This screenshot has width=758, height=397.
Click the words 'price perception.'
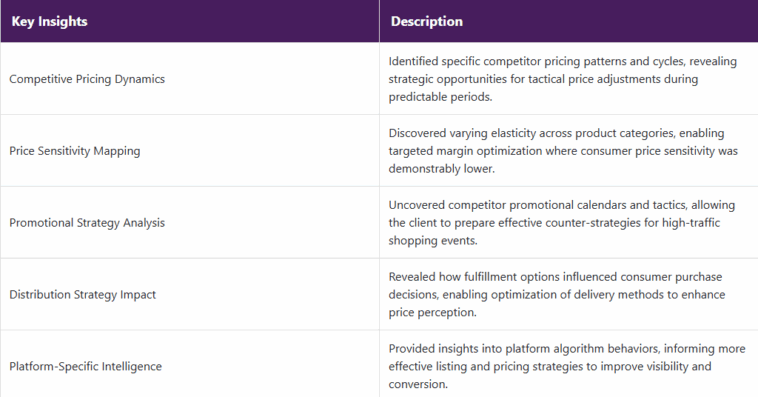point(433,312)
